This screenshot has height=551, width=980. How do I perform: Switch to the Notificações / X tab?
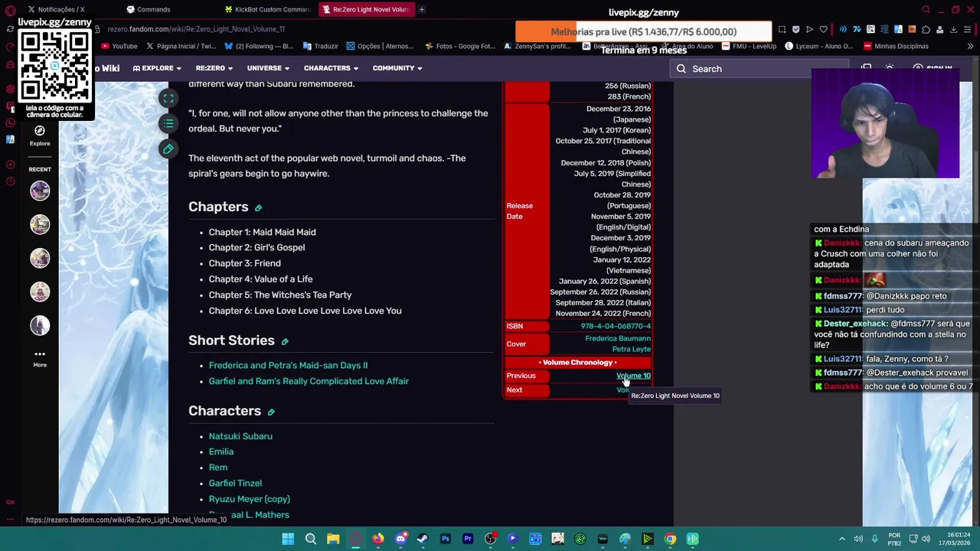(x=61, y=9)
